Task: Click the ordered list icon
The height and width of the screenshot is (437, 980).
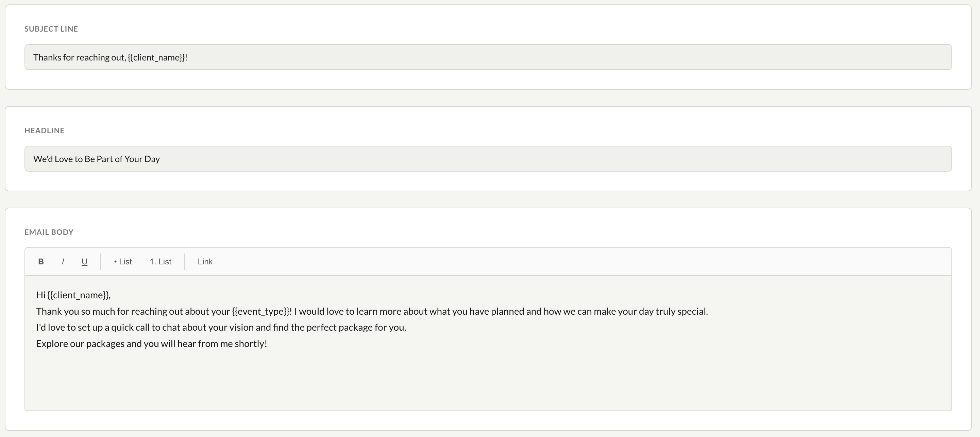Action: point(160,261)
